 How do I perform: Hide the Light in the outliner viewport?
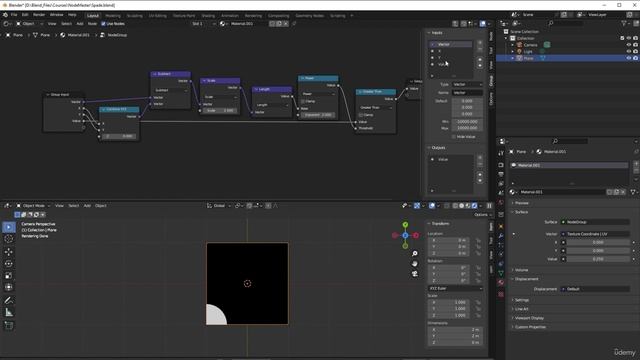(x=629, y=51)
